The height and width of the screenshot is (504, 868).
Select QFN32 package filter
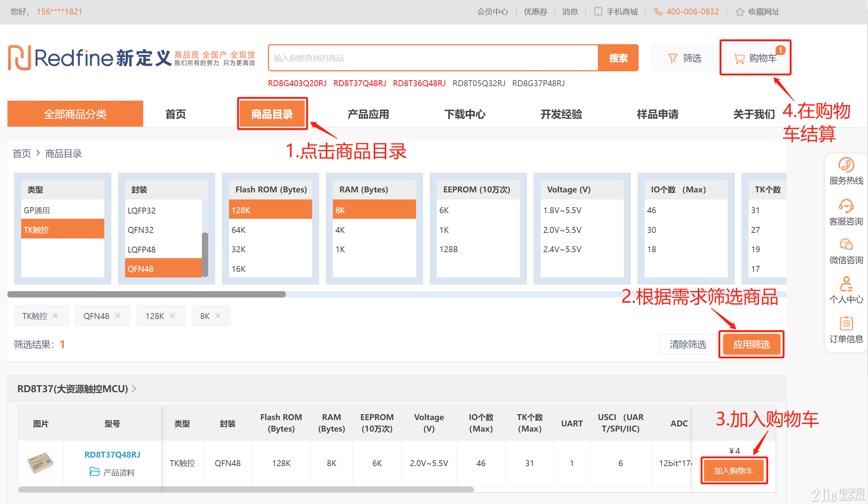(163, 230)
